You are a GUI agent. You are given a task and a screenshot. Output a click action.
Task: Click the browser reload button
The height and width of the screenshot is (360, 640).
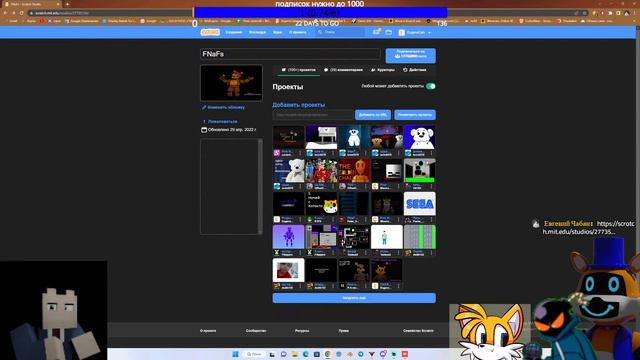pyautogui.click(x=21, y=13)
